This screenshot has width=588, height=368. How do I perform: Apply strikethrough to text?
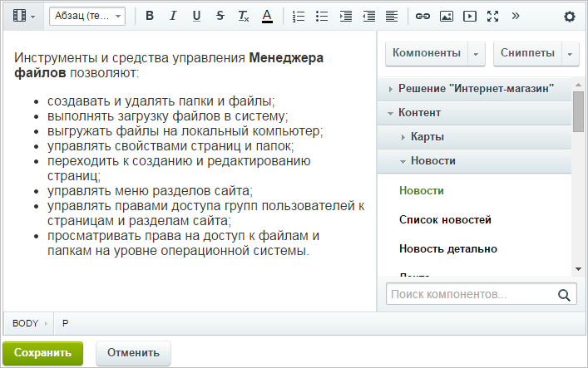pos(220,16)
